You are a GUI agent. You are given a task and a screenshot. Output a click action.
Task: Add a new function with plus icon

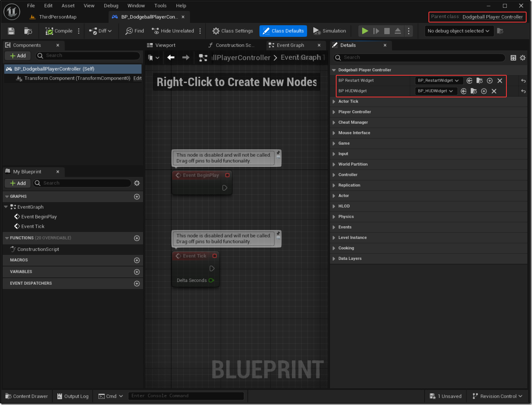click(x=137, y=238)
